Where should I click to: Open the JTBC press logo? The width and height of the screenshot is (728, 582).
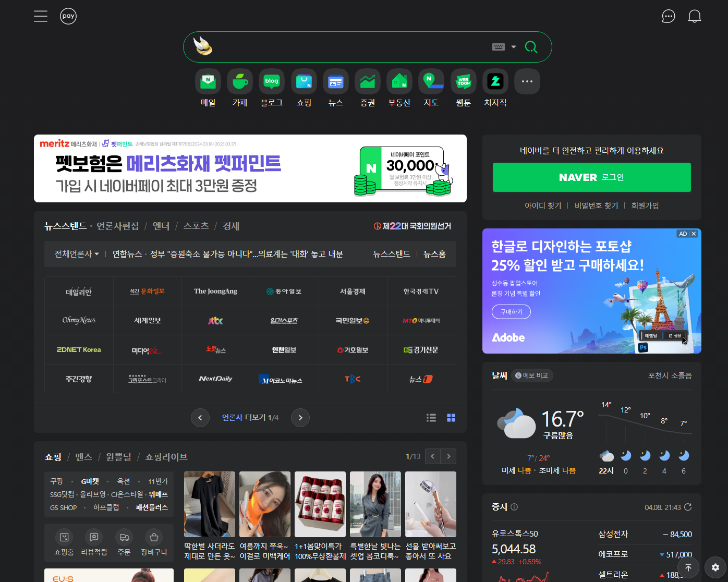pos(216,321)
